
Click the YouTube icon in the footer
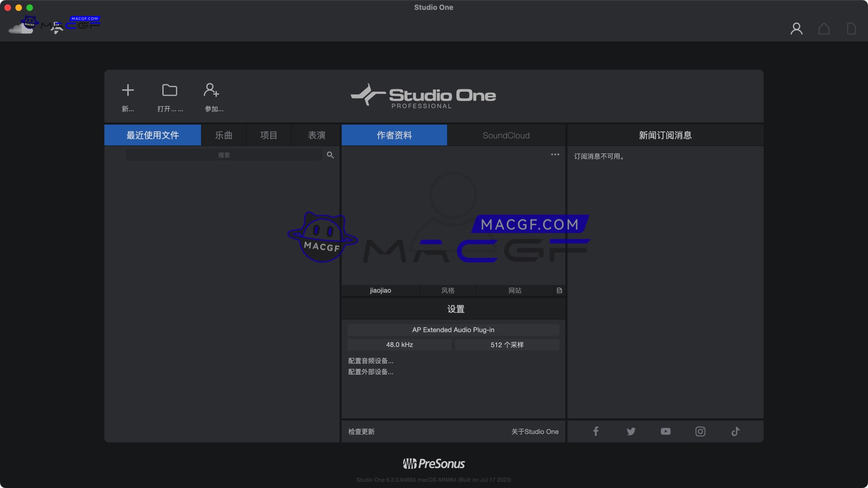(x=665, y=431)
